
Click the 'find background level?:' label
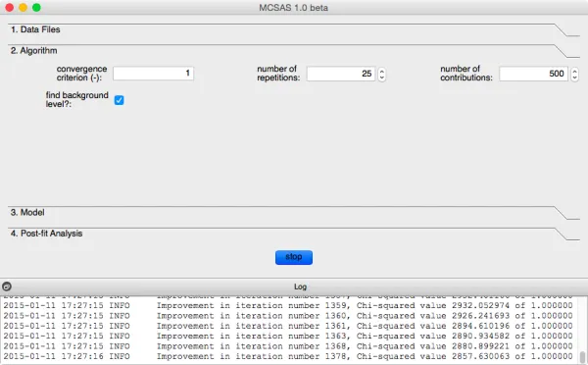pyautogui.click(x=76, y=99)
